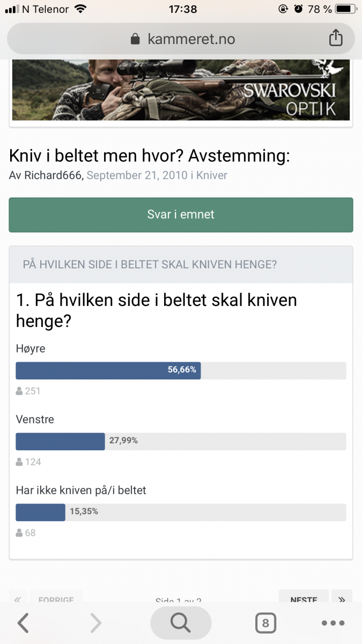The height and width of the screenshot is (644, 362).
Task: Open the tab switcher showing 8 tabs
Action: [265, 623]
